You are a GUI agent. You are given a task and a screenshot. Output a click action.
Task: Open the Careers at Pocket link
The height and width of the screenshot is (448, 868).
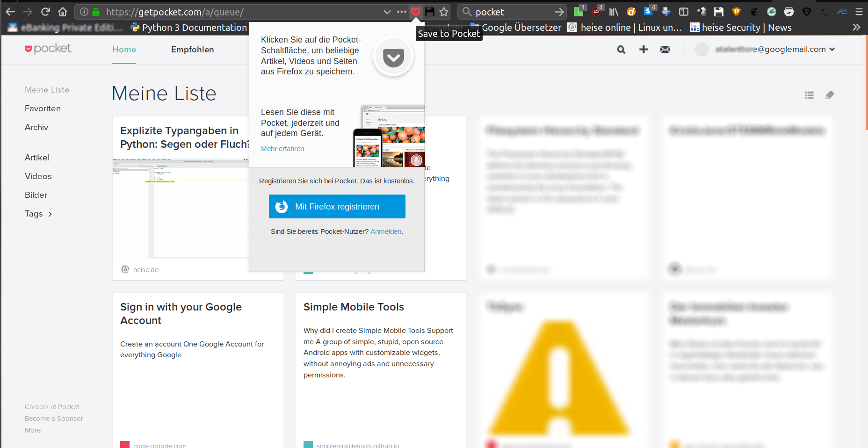pyautogui.click(x=52, y=407)
